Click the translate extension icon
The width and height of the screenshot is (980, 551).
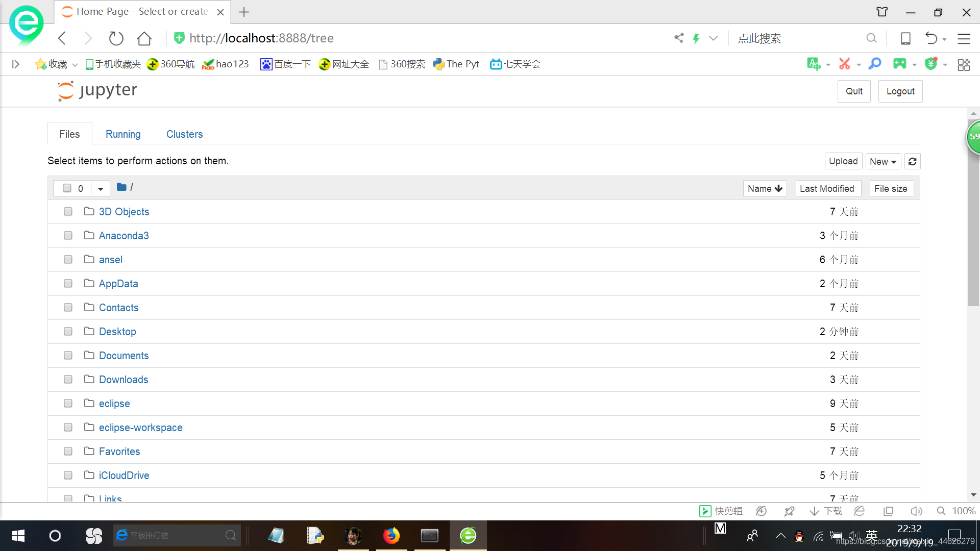[814, 64]
